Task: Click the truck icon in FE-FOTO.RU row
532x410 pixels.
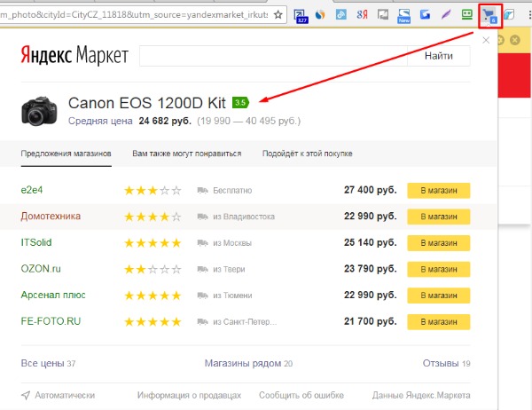Action: (x=202, y=321)
